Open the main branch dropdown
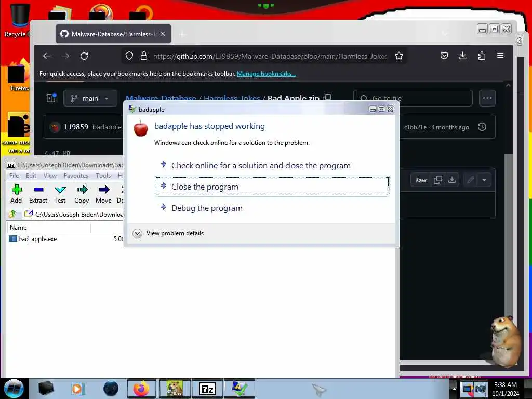 click(90, 98)
